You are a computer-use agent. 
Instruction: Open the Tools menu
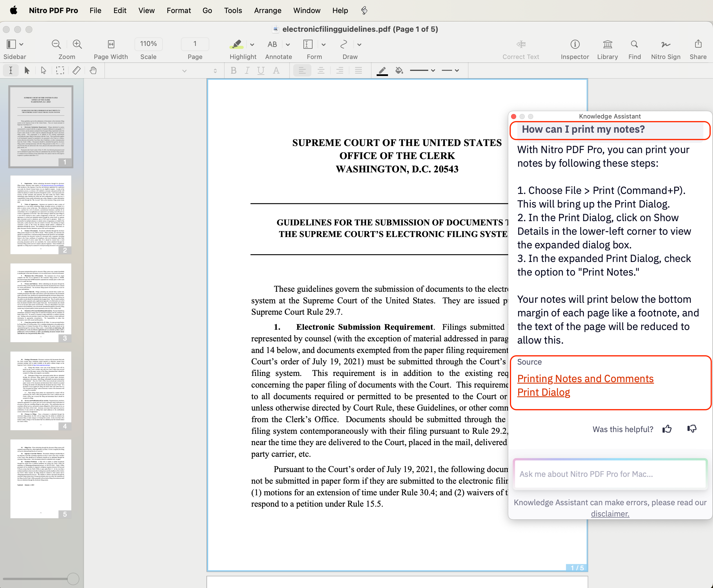coord(233,10)
